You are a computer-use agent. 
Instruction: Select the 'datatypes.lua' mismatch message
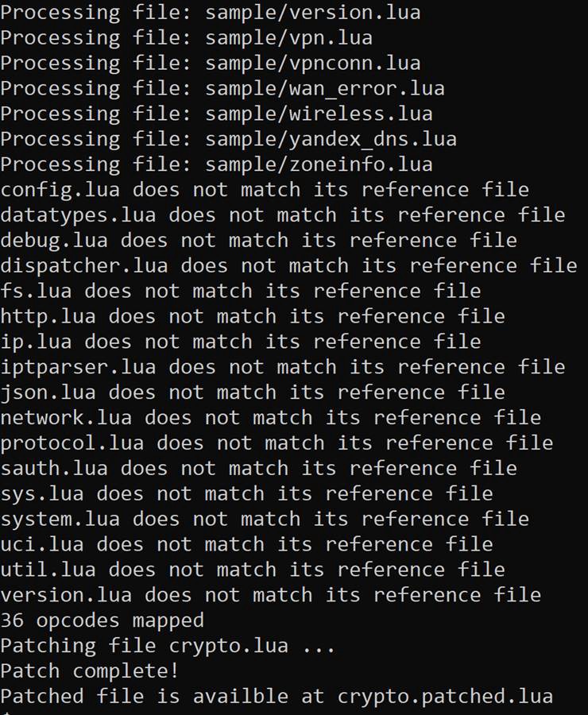(x=283, y=215)
